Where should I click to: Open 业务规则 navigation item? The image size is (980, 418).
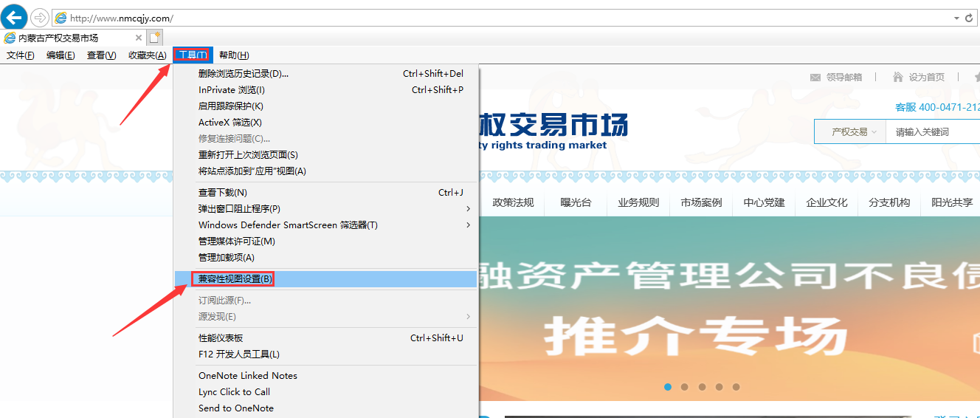pos(638,202)
